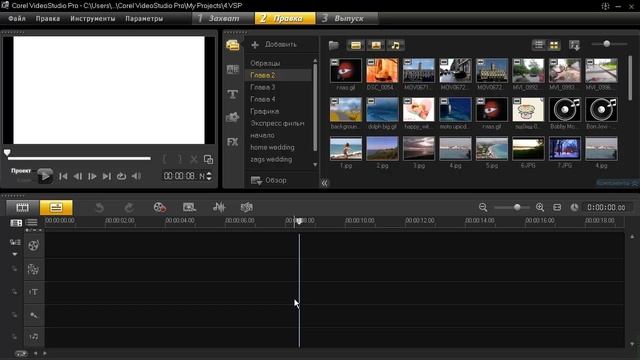Toggle repeat playback
The height and width of the screenshot is (360, 640).
click(x=121, y=176)
